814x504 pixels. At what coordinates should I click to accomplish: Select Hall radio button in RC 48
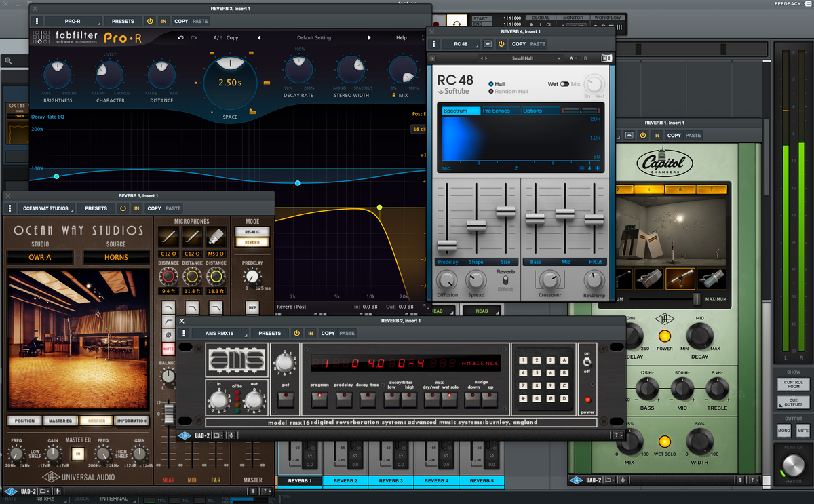[491, 84]
